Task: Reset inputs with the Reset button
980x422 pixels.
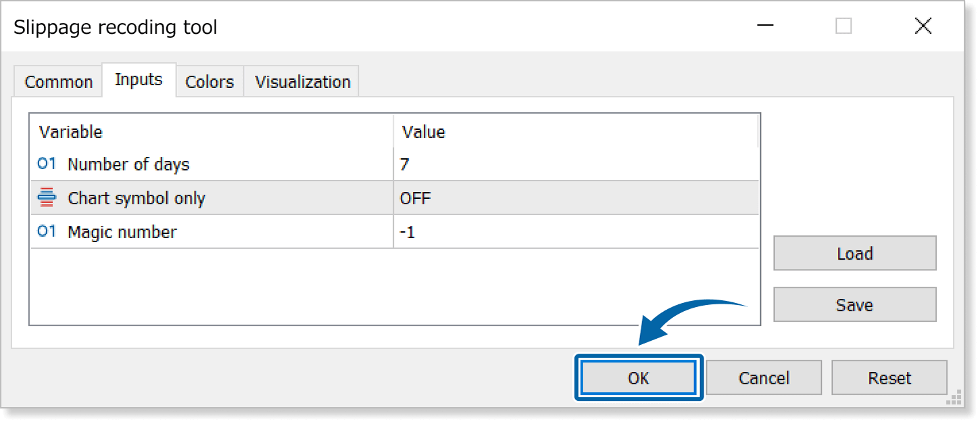Action: coord(889,377)
